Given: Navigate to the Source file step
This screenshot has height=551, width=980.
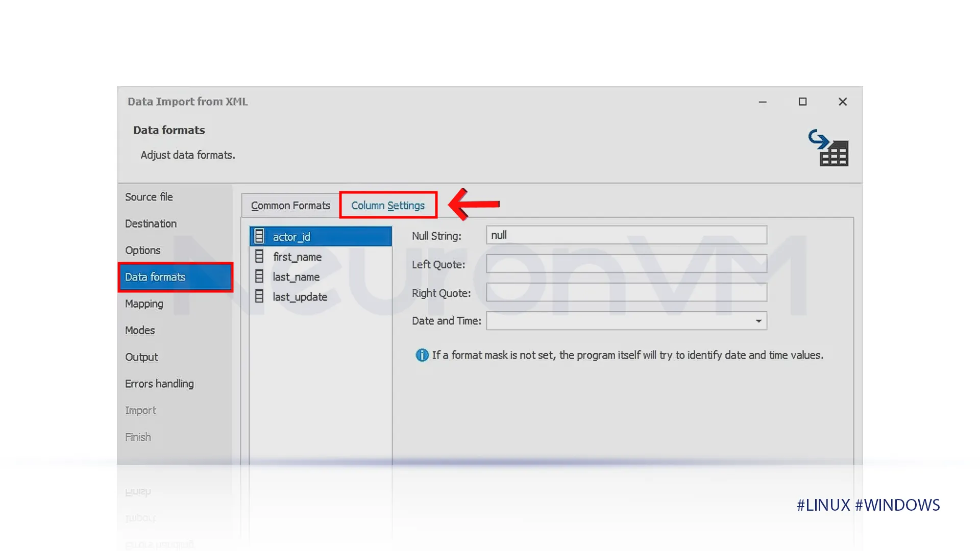Looking at the screenshot, I should click(x=149, y=196).
